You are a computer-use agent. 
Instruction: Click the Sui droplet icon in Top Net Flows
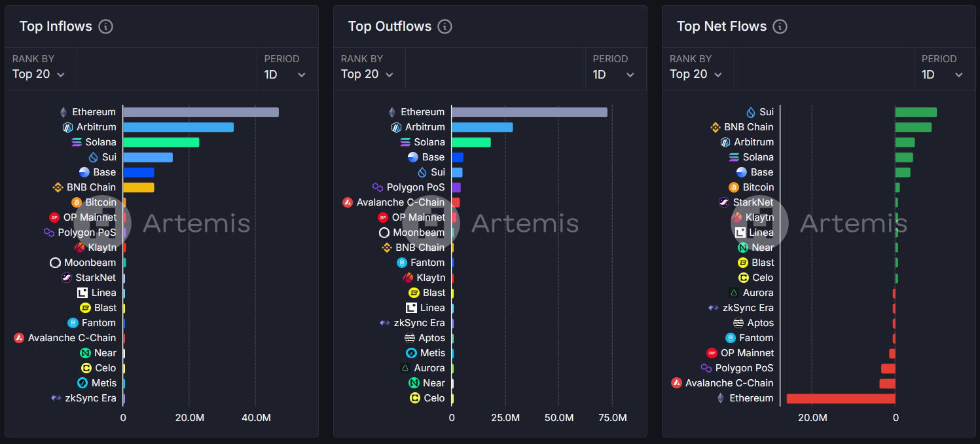[x=751, y=112]
